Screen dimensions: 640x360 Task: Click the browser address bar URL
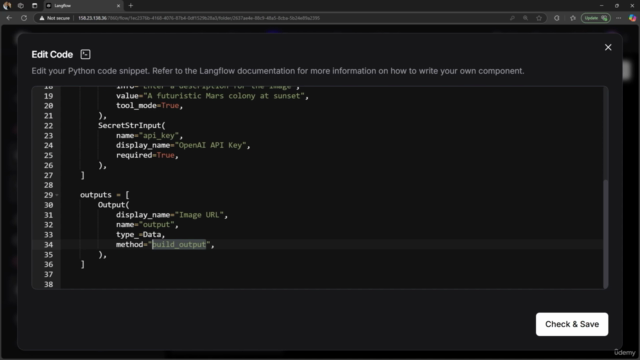[199, 18]
